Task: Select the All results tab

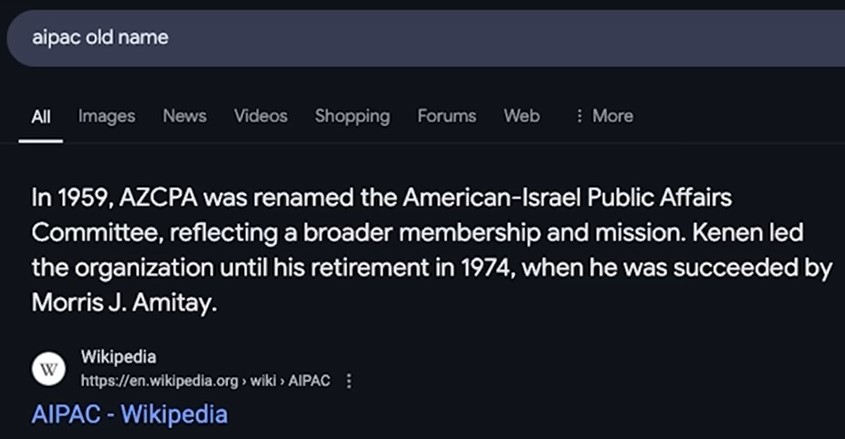Action: pos(41,117)
